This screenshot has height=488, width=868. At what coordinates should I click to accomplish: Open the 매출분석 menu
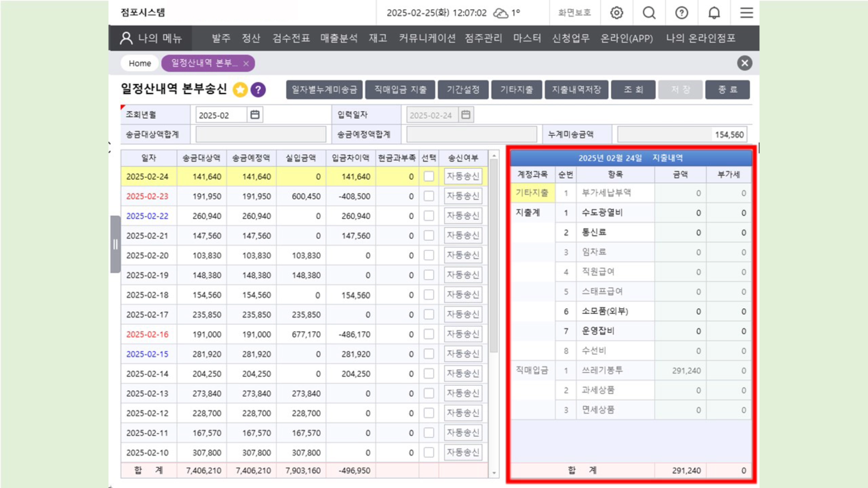(339, 38)
